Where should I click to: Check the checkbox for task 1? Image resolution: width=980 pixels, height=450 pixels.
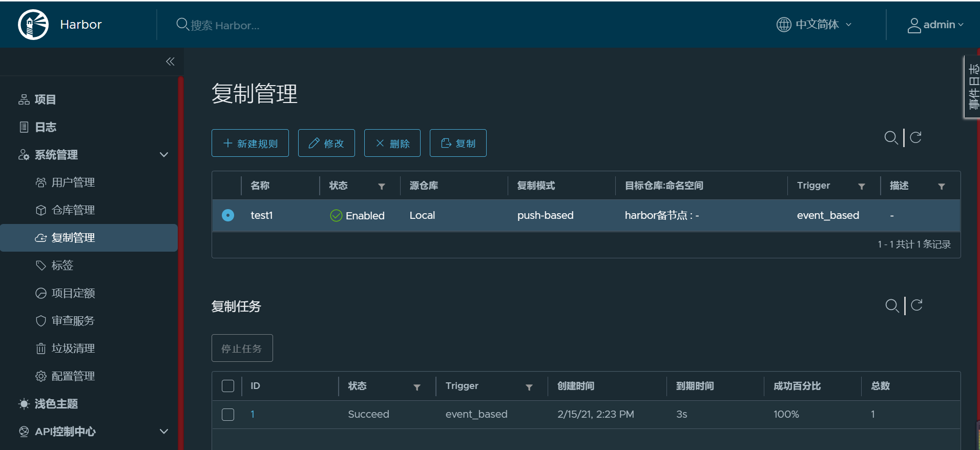228,414
